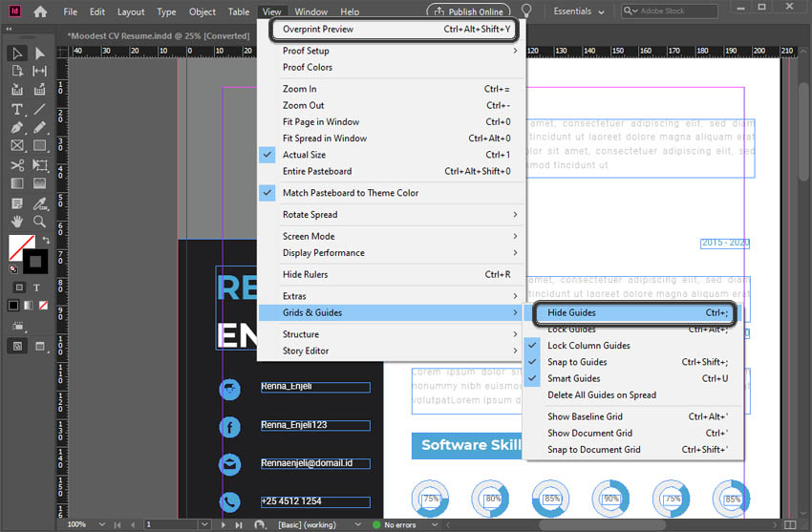Select the Note tool
Image resolution: width=812 pixels, height=532 pixels.
[x=16, y=203]
